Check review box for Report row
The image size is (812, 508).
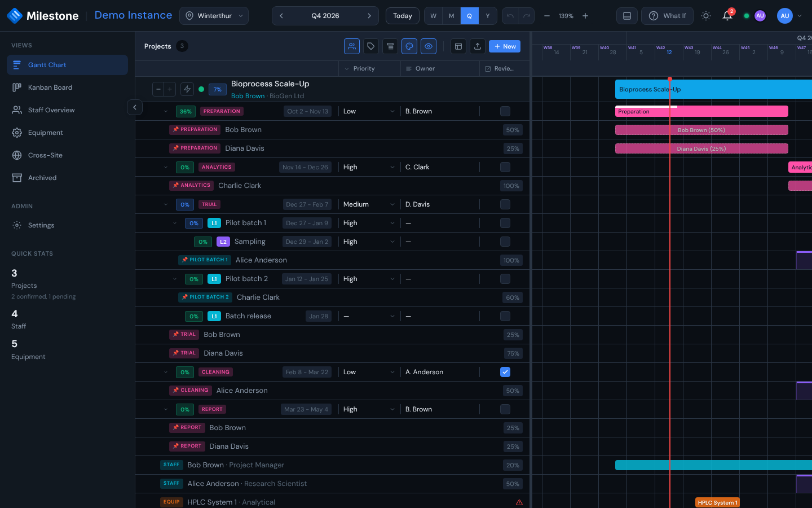coord(505,409)
